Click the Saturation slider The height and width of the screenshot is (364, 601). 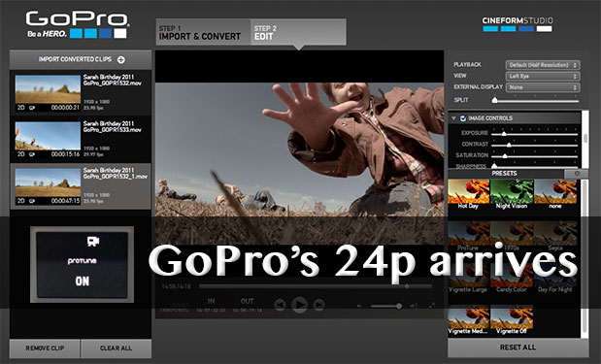pyautogui.click(x=535, y=156)
